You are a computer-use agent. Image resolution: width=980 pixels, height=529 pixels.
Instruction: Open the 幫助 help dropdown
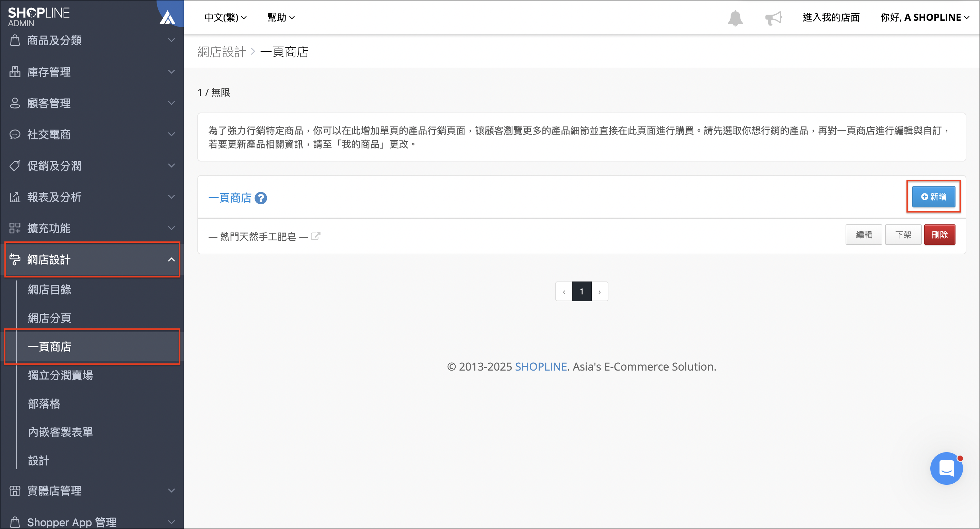click(281, 17)
